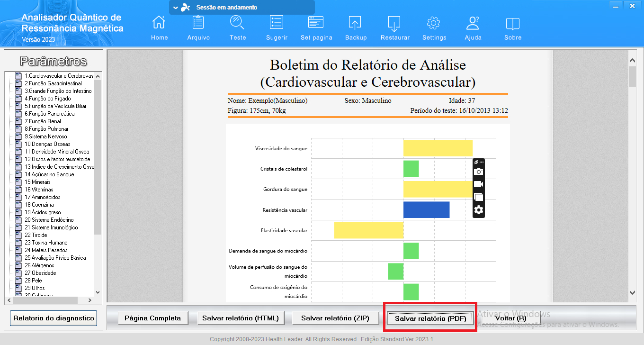Click the Viscosidade do sangue yellow bar

(438, 148)
